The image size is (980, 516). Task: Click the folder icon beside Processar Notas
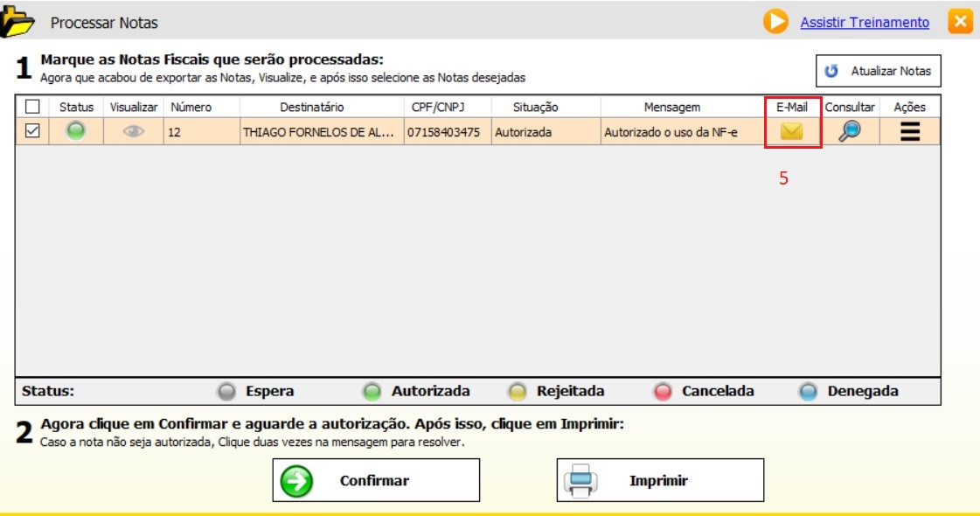(17, 23)
